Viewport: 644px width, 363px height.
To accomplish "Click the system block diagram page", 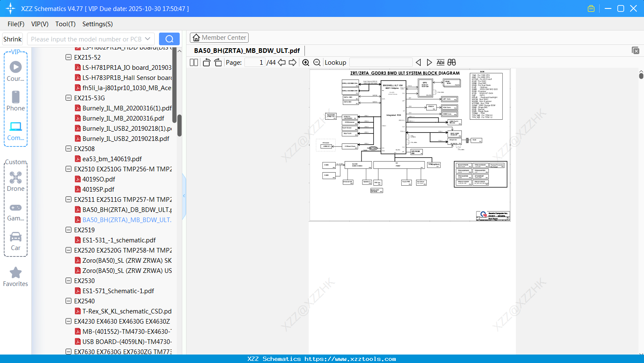I will [x=410, y=145].
